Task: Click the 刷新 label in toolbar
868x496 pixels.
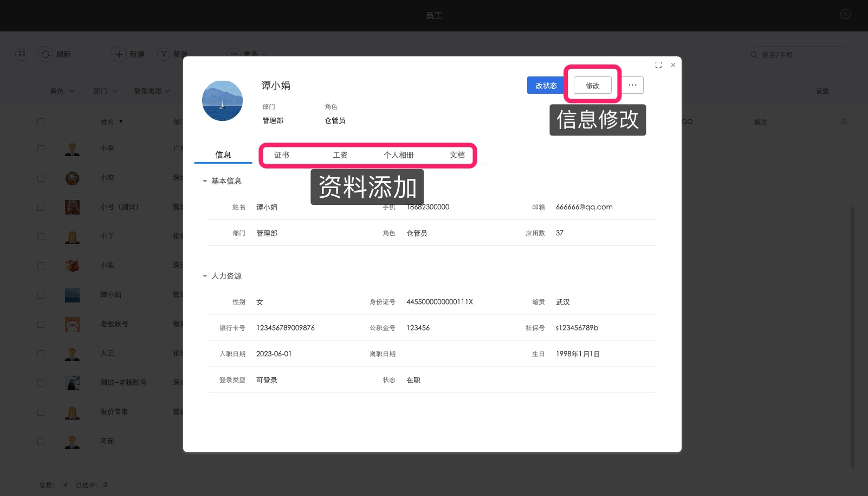Action: click(x=63, y=54)
